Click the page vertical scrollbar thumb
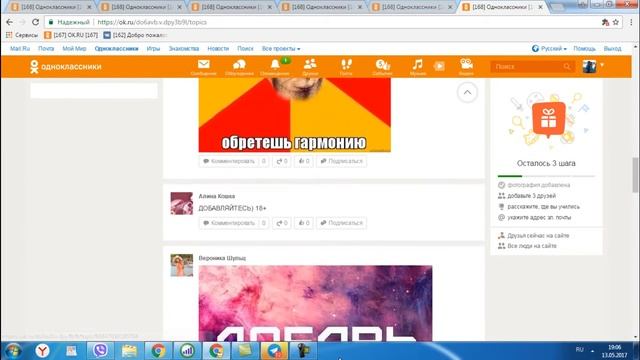The image size is (640, 360). [x=636, y=175]
